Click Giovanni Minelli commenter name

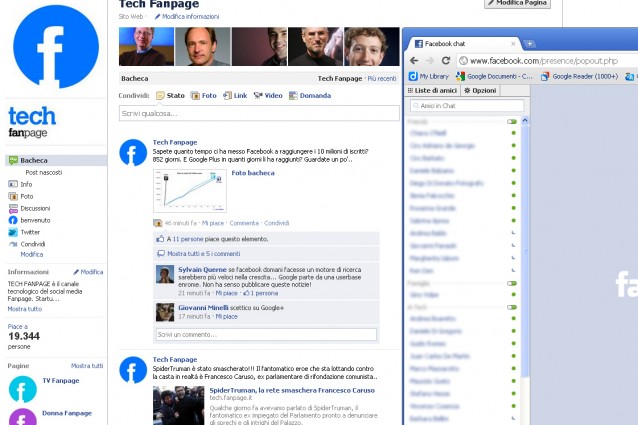tap(203, 308)
